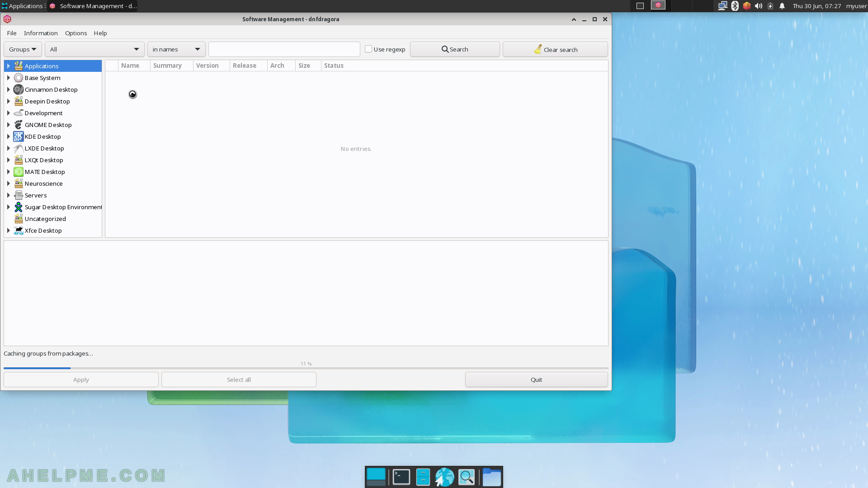
Task: Click the LXQt Desktop icon
Action: [19, 160]
